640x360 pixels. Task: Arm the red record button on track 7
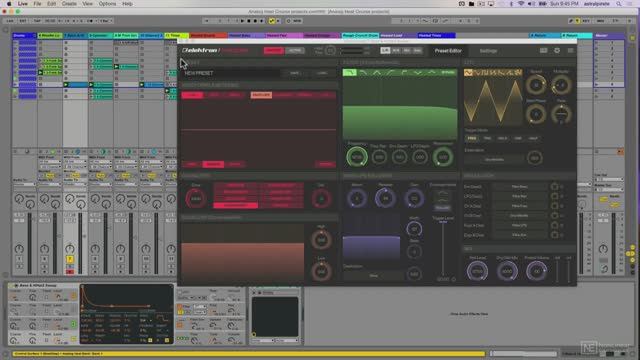(70, 272)
